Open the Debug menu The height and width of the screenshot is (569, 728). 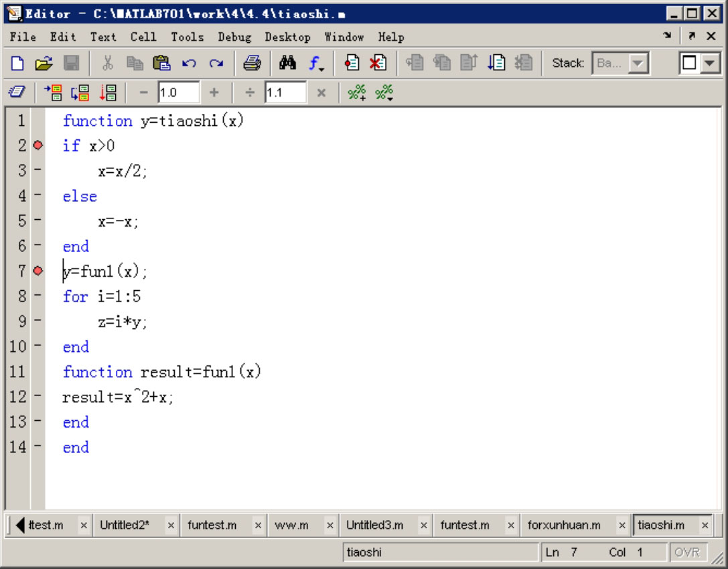pyautogui.click(x=234, y=37)
